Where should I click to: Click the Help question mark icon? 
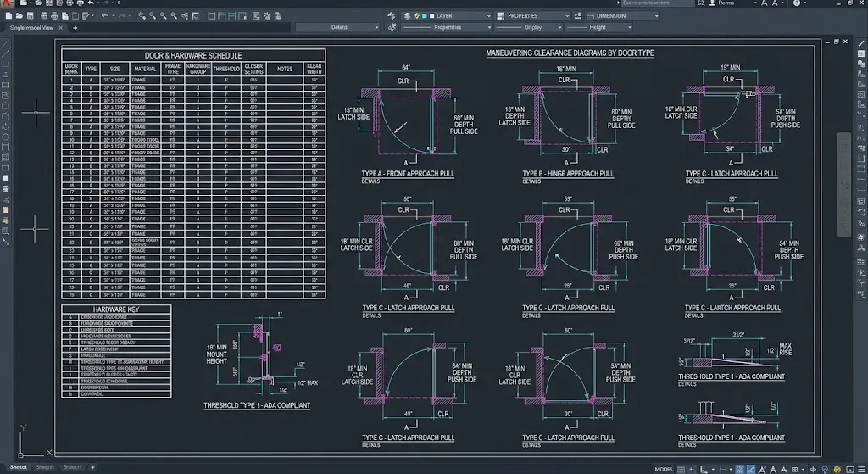(797, 3)
